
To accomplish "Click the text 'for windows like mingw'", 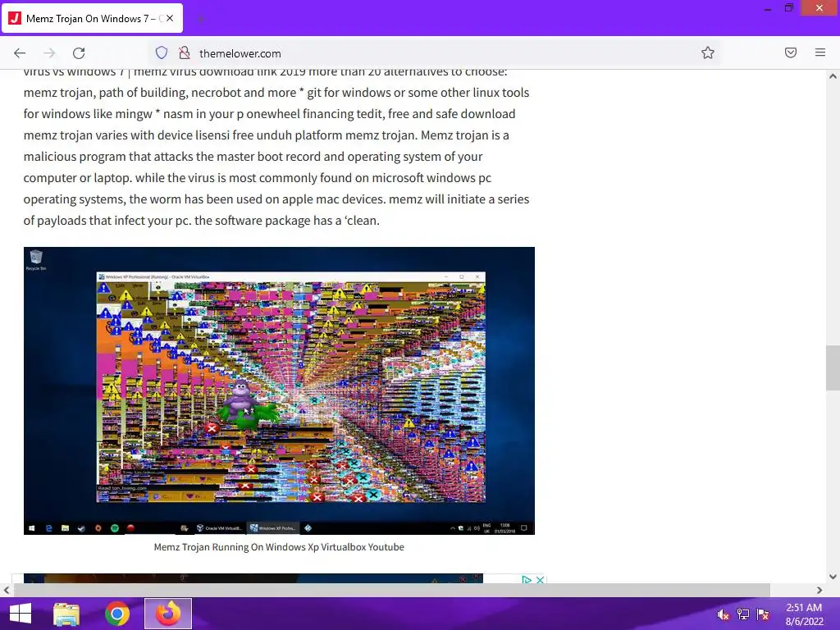I will [88, 114].
